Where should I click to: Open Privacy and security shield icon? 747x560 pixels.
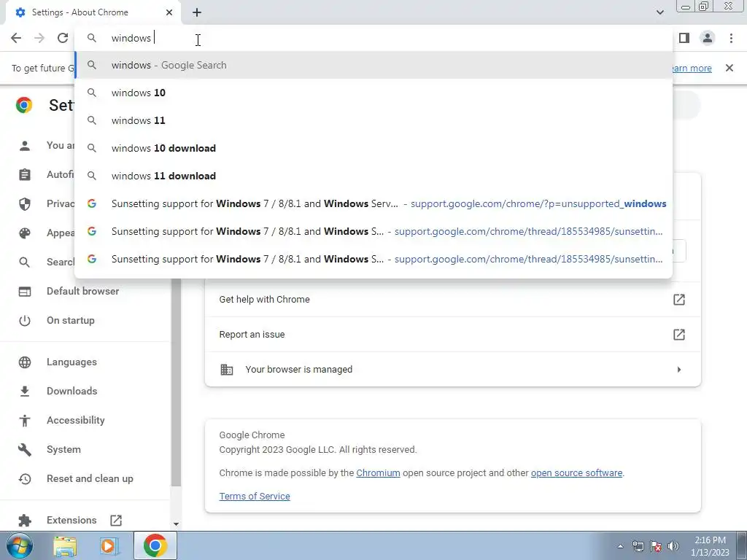[24, 204]
